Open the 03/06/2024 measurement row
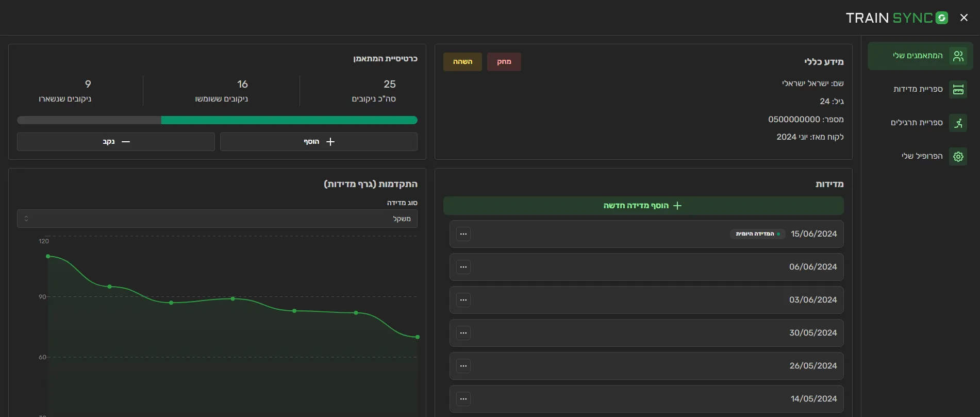The image size is (980, 417). 646,300
